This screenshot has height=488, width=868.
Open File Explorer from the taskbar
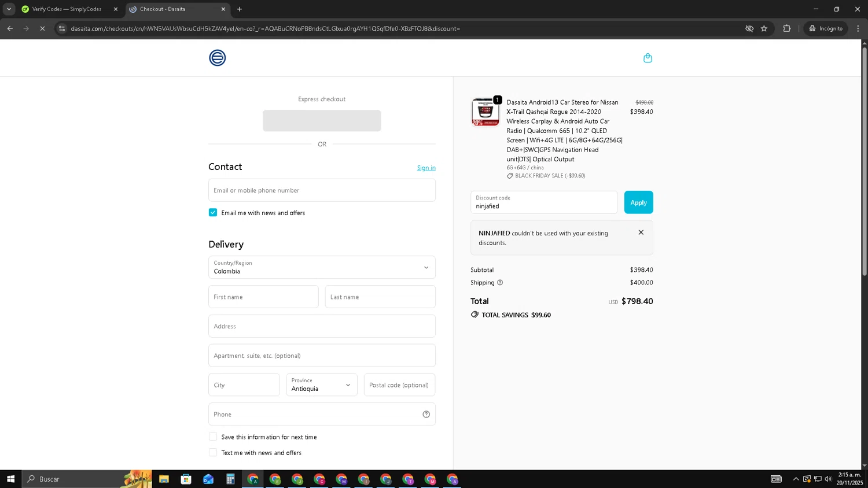click(164, 479)
